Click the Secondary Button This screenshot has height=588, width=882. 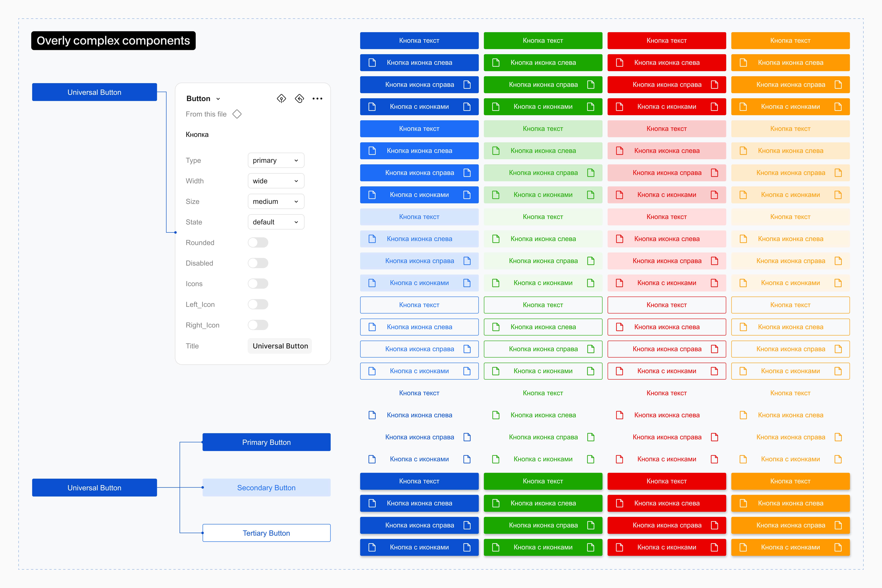pos(267,488)
